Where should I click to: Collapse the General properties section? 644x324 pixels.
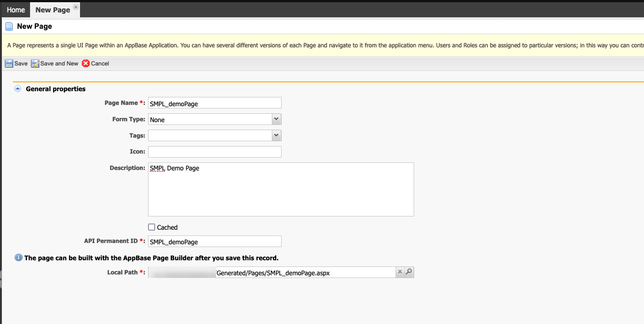(18, 89)
